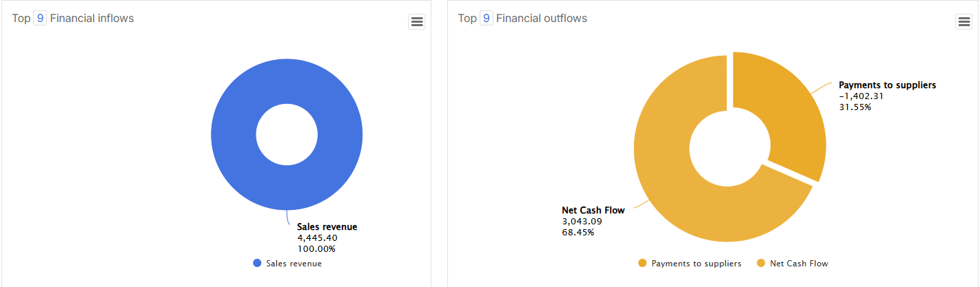The width and height of the screenshot is (980, 287).
Task: Click the Payments to suppliers legend marker dot
Action: pos(642,264)
